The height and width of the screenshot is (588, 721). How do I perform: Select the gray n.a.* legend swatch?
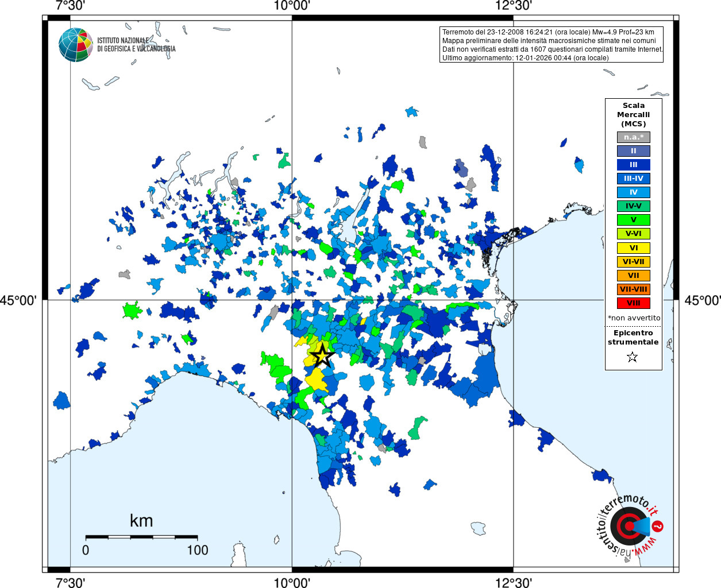634,137
